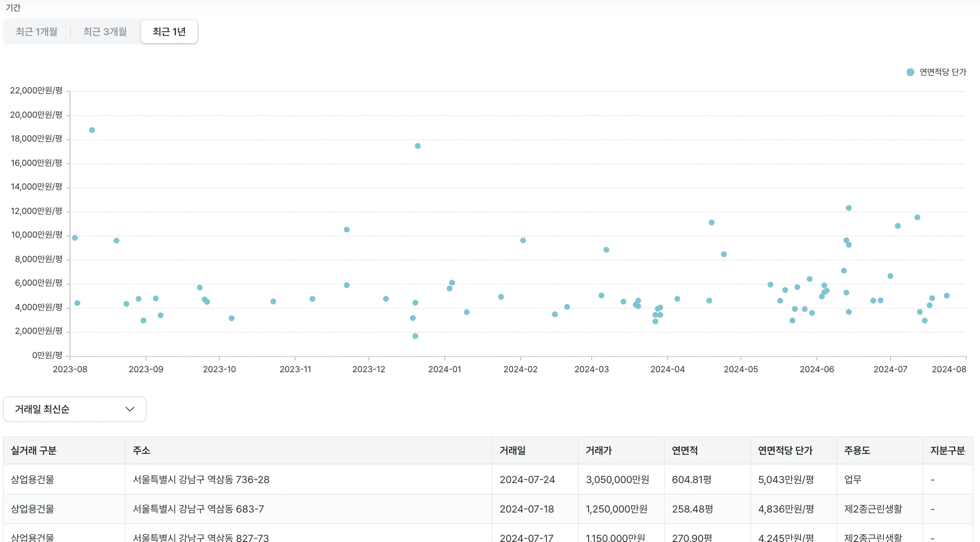Open the 역삼동 683-7 address row
The width and height of the screenshot is (980, 542).
(x=198, y=509)
